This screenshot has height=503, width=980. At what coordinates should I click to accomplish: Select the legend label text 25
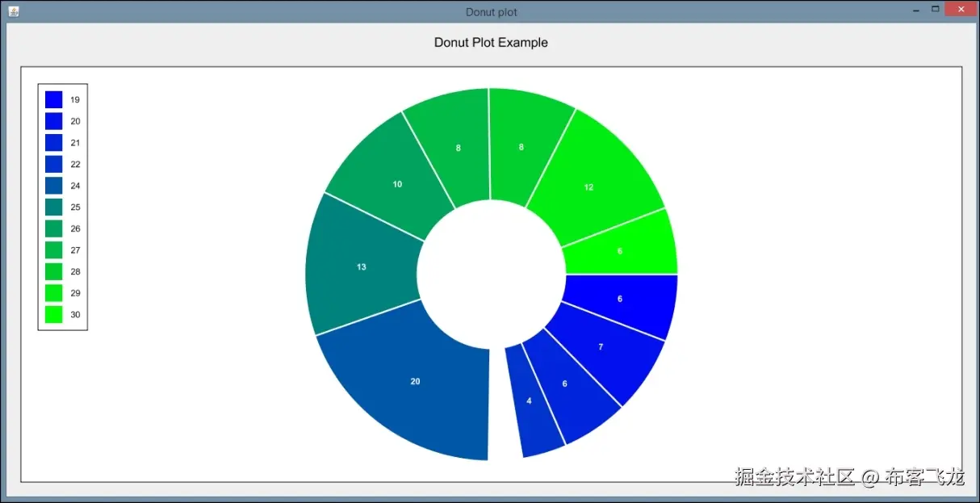pos(74,207)
